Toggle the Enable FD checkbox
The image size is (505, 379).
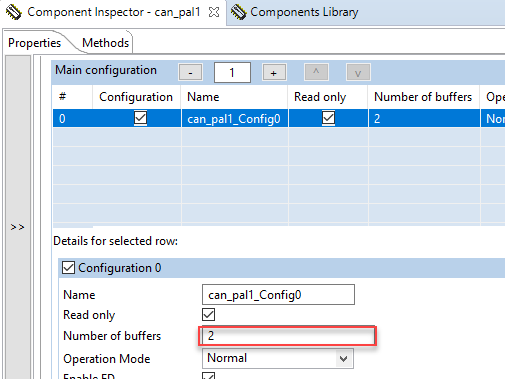209,375
